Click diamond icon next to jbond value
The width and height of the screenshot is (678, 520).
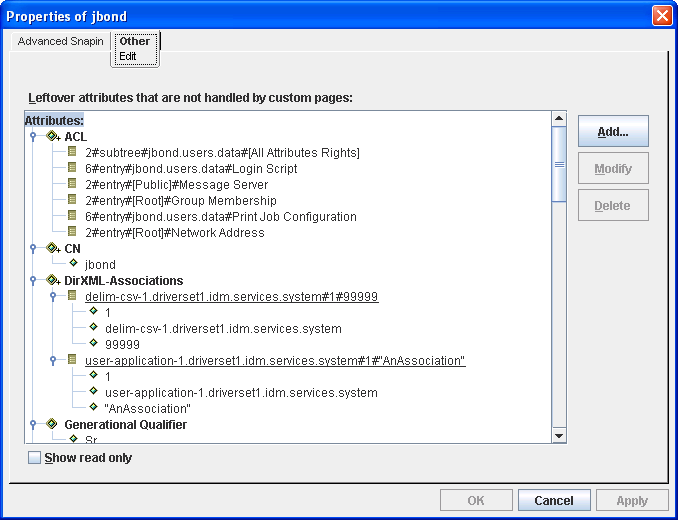coord(73,263)
